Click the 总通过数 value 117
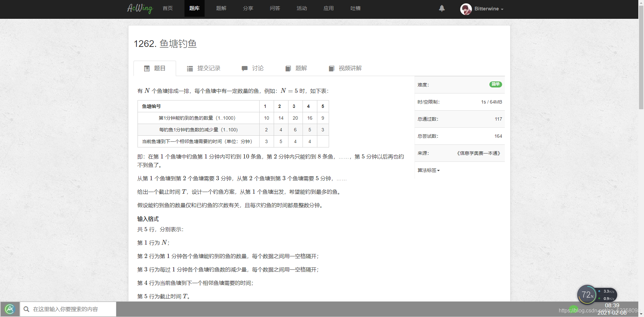This screenshot has width=644, height=317. point(498,119)
